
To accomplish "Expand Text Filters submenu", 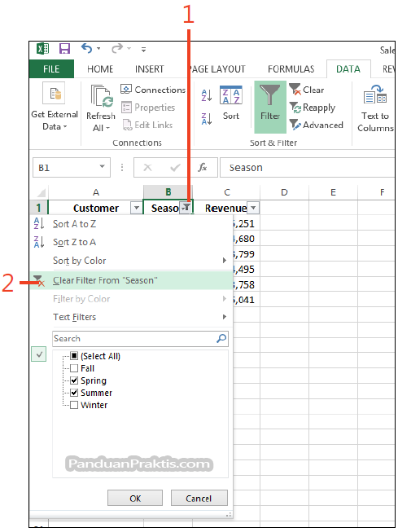I will pos(131,317).
